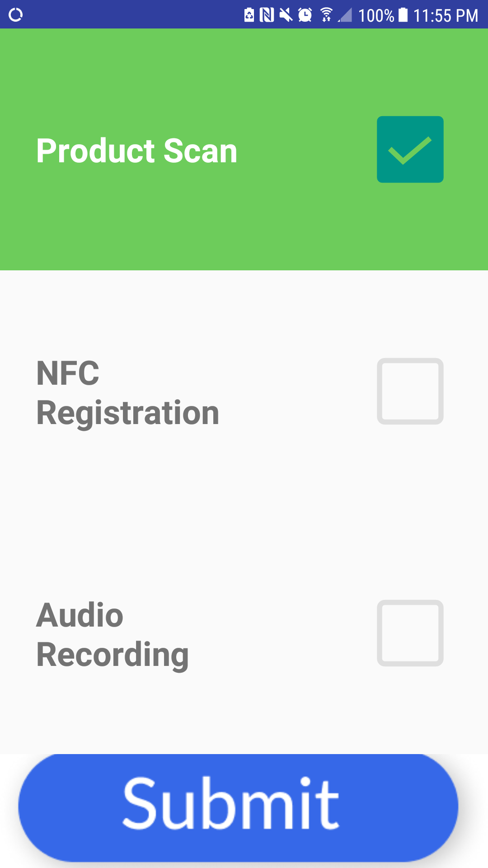Tap the Audio Recording label text
Image resolution: width=488 pixels, height=868 pixels.
tap(112, 635)
